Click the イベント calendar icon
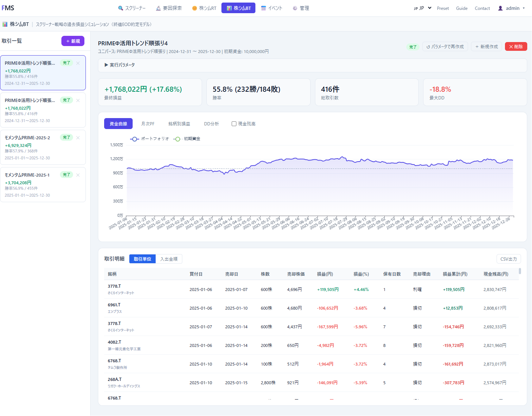532x416 pixels. 263,8
